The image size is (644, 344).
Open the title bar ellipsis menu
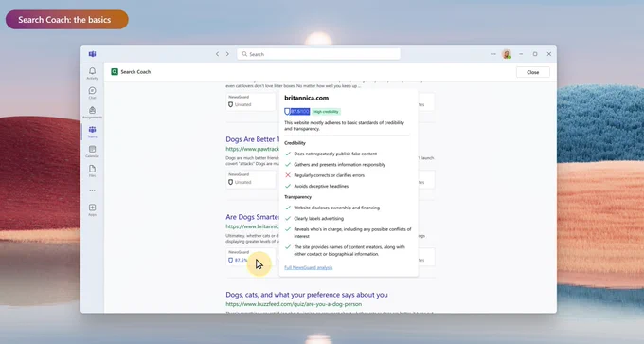492,54
